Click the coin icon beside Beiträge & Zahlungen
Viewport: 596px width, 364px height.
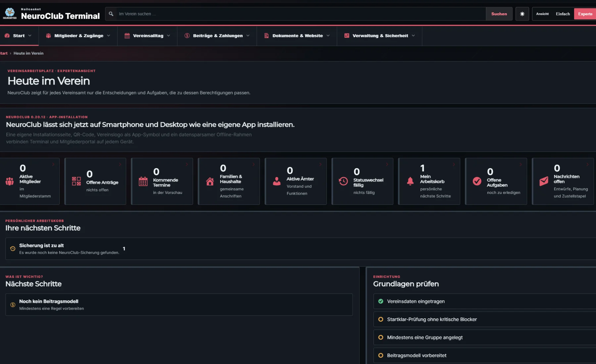187,36
